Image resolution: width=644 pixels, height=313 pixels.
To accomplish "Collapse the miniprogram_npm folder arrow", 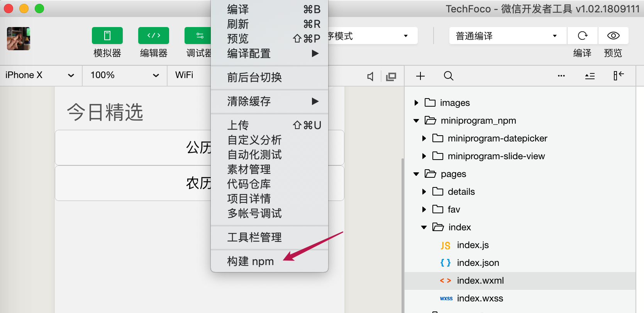I will pyautogui.click(x=416, y=121).
